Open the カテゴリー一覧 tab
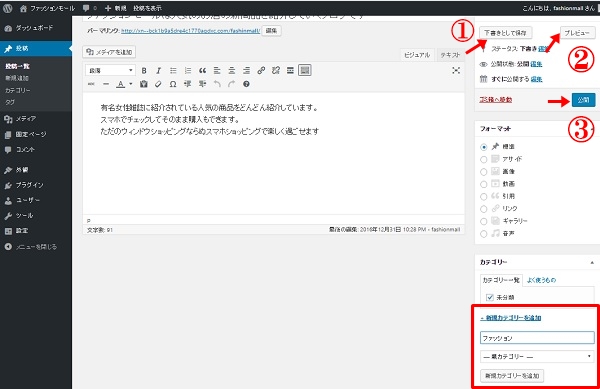Screen dimensions: 600x389 coord(501,280)
